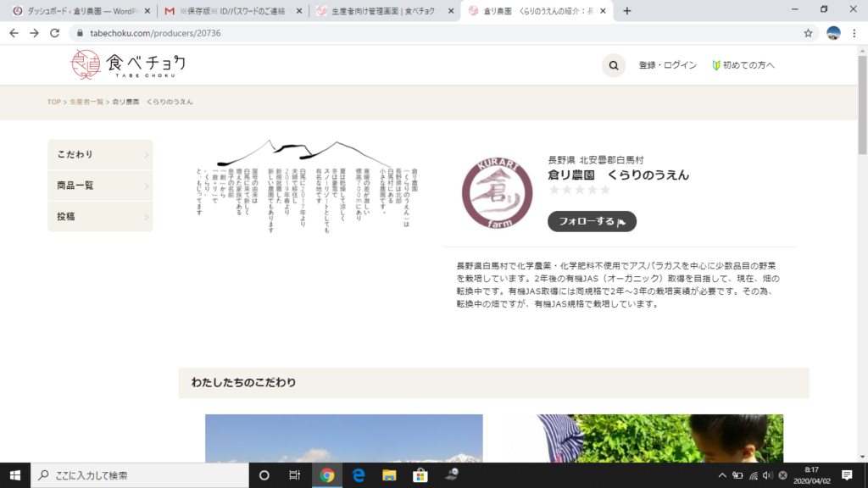Click the site padlock icon
The height and width of the screenshot is (488, 868).
click(80, 33)
